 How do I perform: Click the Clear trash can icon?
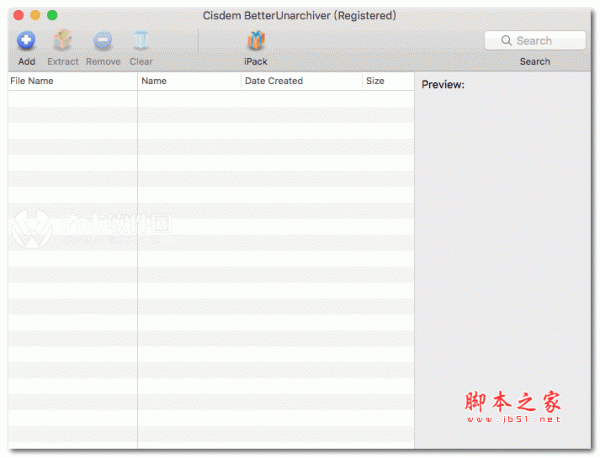click(x=140, y=40)
